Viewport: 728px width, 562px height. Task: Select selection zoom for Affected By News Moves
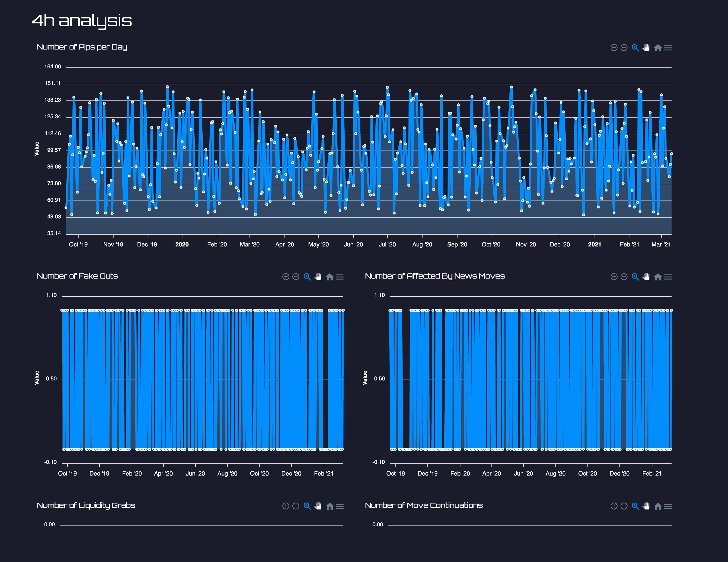(635, 277)
